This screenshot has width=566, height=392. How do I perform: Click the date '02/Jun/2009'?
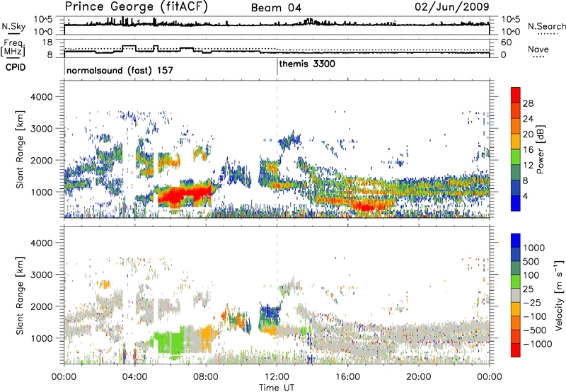452,6
